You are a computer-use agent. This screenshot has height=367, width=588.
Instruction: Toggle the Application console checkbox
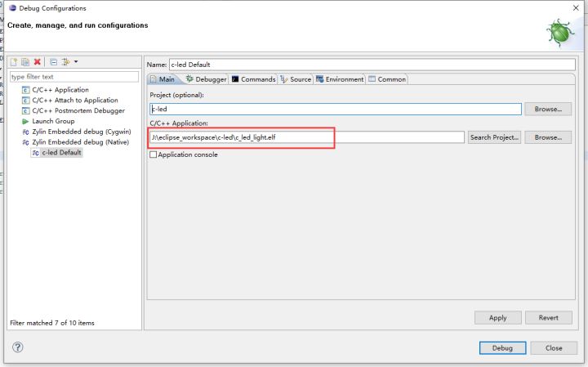click(154, 154)
